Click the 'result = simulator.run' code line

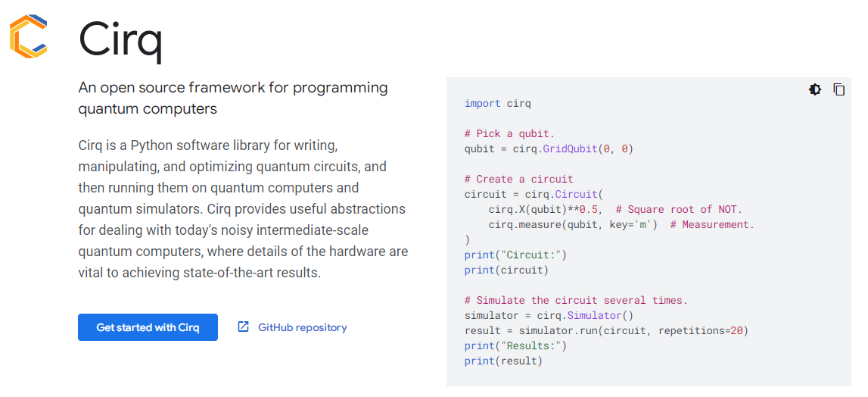[606, 330]
